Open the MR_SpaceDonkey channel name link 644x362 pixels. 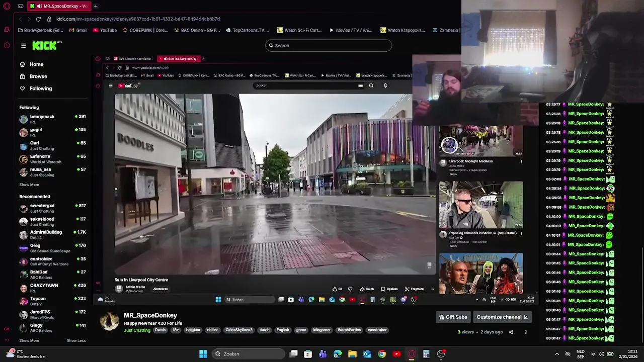click(150, 315)
